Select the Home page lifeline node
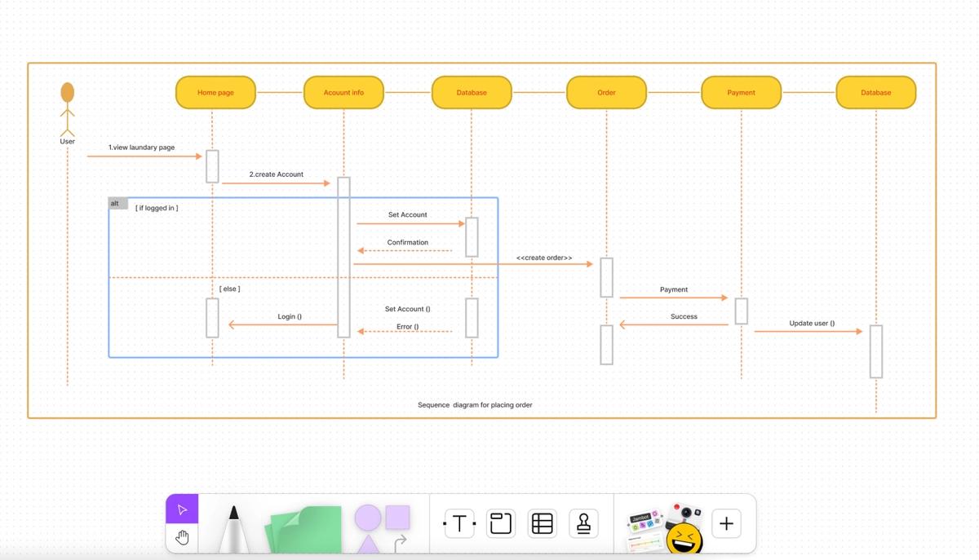 (215, 92)
